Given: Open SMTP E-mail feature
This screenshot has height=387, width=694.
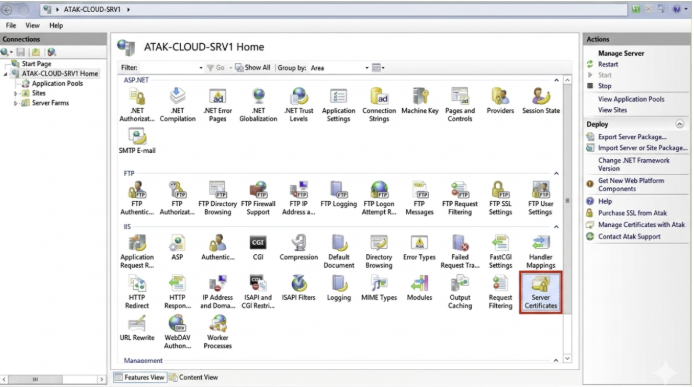Looking at the screenshot, I should click(x=137, y=141).
